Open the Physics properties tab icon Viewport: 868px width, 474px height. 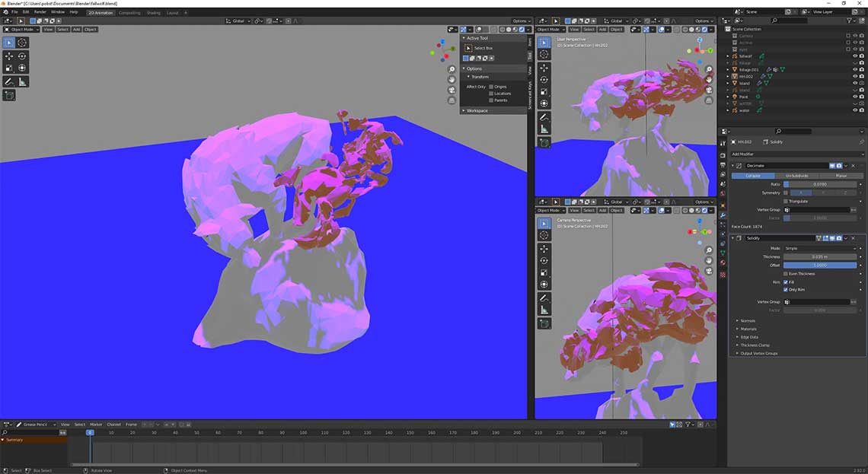tap(723, 234)
